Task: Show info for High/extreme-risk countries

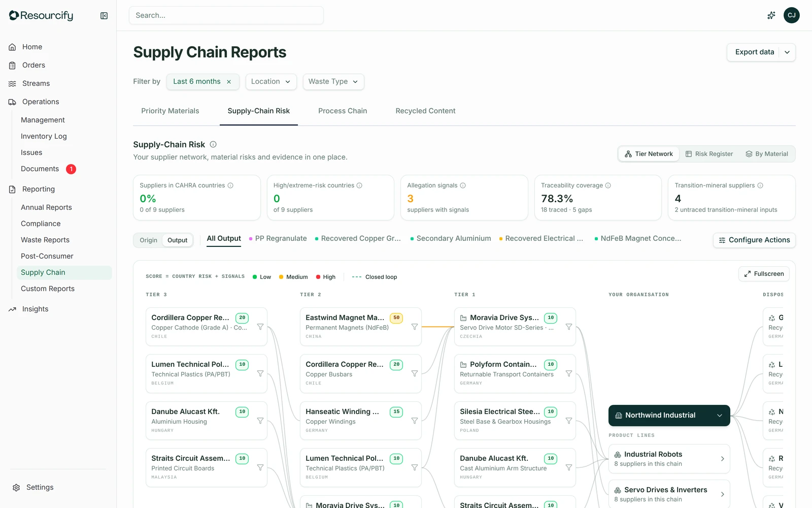Action: pyautogui.click(x=359, y=185)
